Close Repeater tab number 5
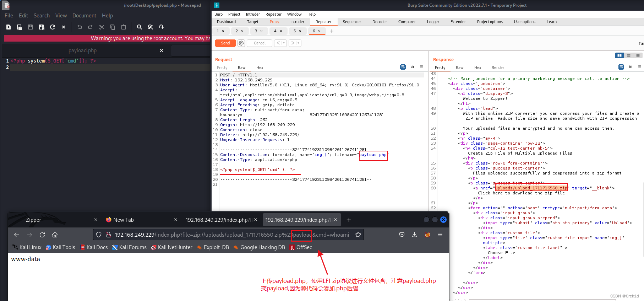 pos(300,31)
